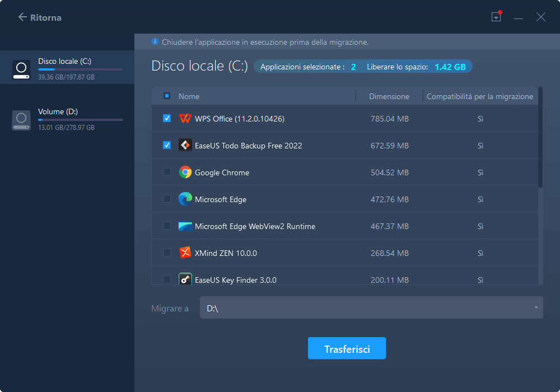The height and width of the screenshot is (392, 560).
Task: Click the application list vertical scrollbar
Action: tap(540, 137)
